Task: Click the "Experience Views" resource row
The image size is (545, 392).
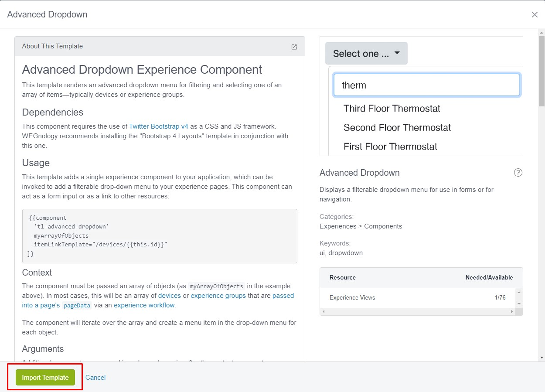Action: coord(418,298)
